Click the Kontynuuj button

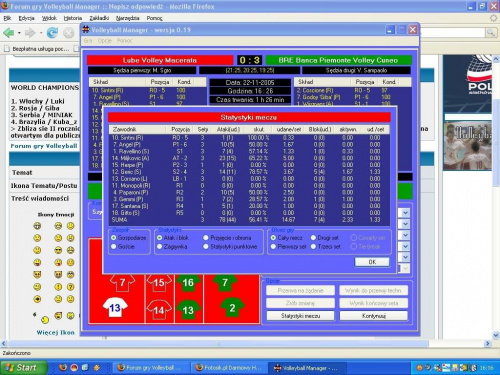point(373,316)
